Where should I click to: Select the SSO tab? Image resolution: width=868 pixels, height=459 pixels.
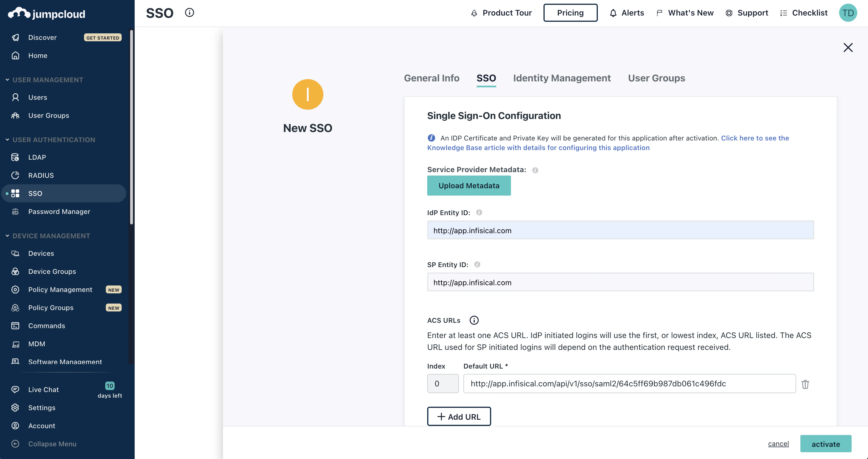tap(486, 78)
